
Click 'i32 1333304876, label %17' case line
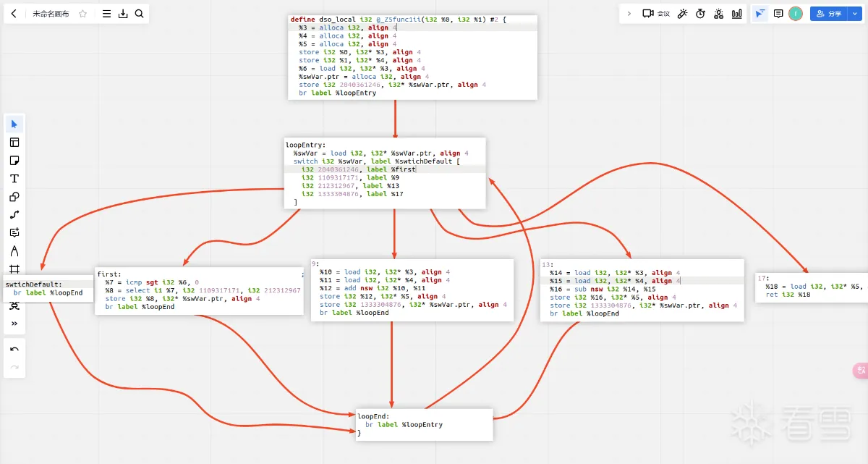pos(352,194)
